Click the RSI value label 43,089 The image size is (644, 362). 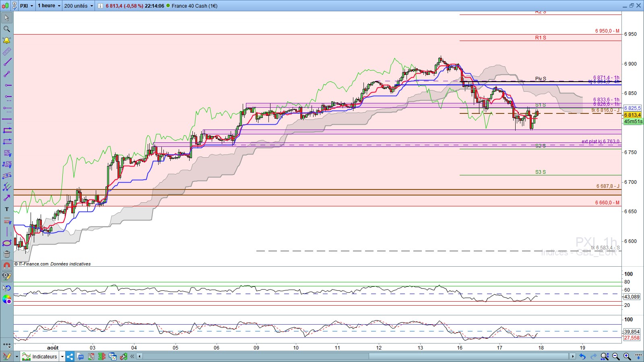[x=632, y=297]
